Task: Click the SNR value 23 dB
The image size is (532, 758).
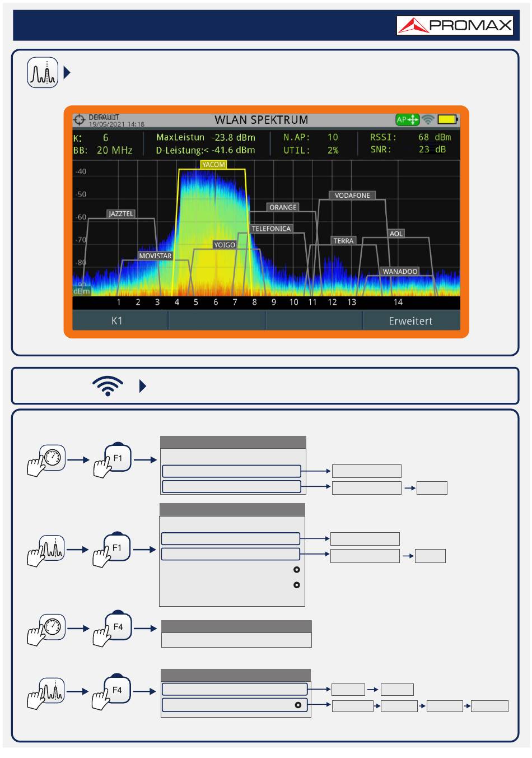Action: [x=432, y=150]
